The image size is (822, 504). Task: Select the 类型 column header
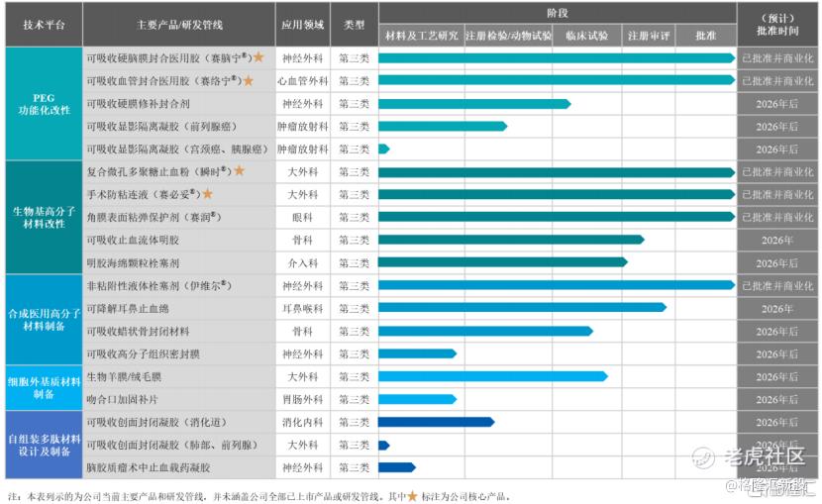355,25
